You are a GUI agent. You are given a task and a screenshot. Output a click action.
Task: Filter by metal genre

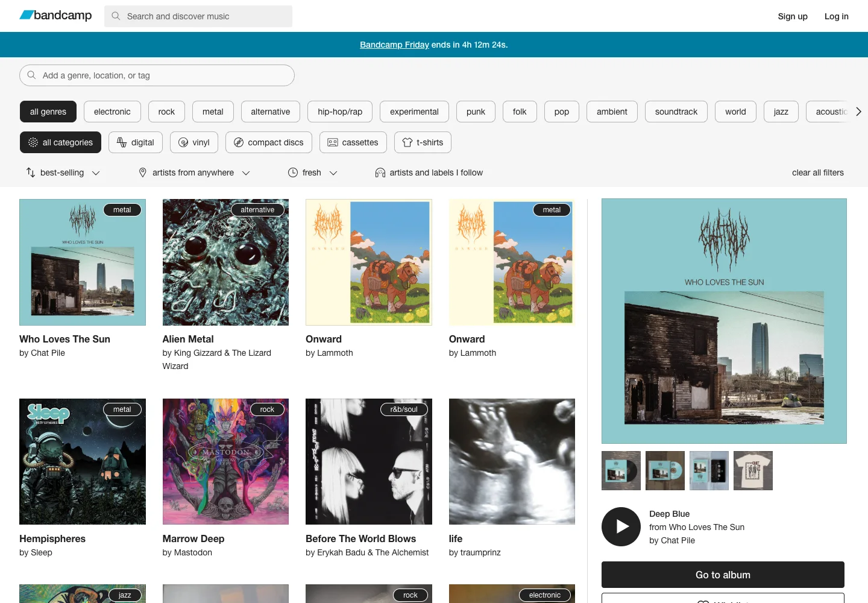(x=213, y=112)
